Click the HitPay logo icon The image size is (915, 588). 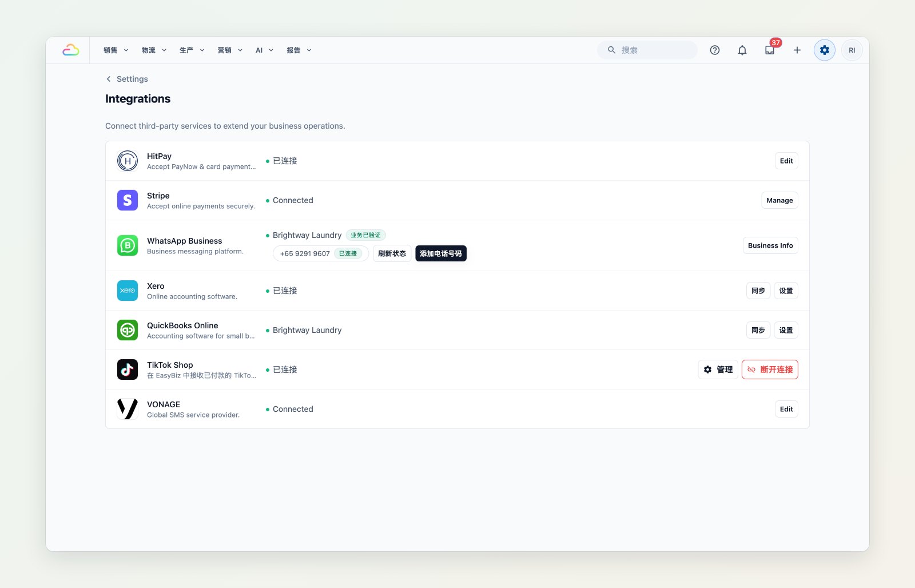pyautogui.click(x=128, y=161)
